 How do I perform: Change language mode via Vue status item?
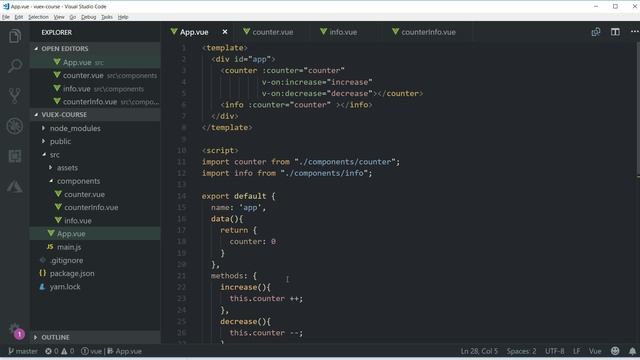pos(595,351)
